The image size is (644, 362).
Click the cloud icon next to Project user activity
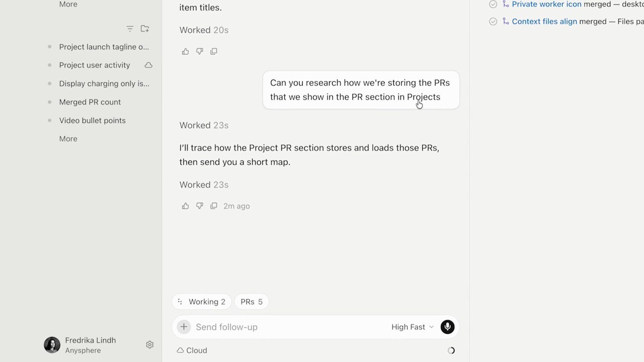(149, 65)
